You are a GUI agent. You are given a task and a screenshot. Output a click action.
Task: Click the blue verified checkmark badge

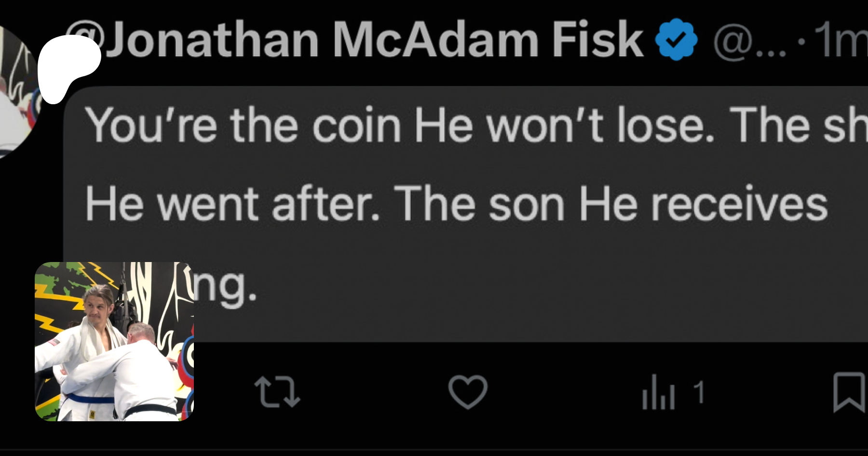coord(676,40)
